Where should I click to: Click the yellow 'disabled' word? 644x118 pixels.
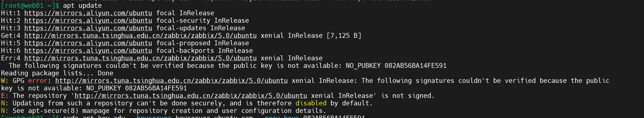click(x=311, y=103)
